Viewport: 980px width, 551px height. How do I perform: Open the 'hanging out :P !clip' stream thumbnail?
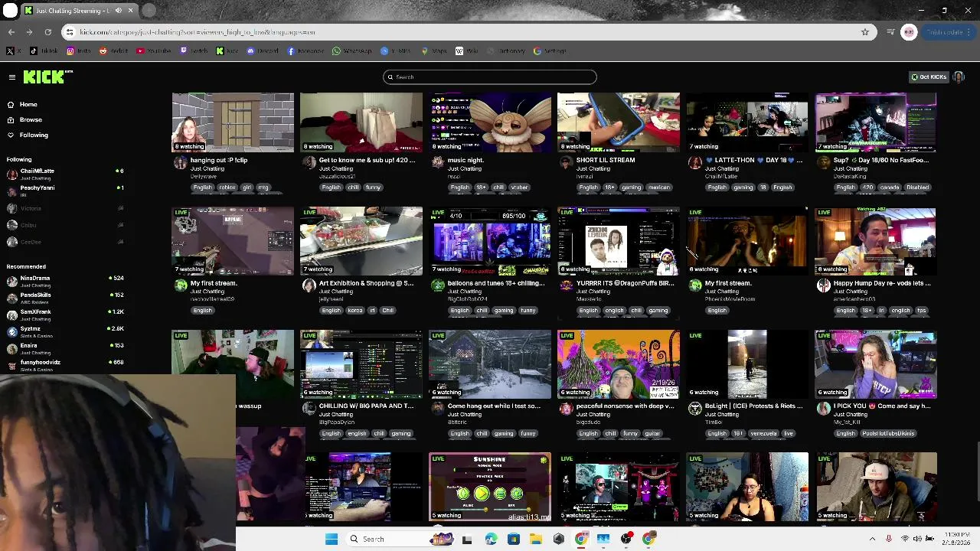(233, 122)
